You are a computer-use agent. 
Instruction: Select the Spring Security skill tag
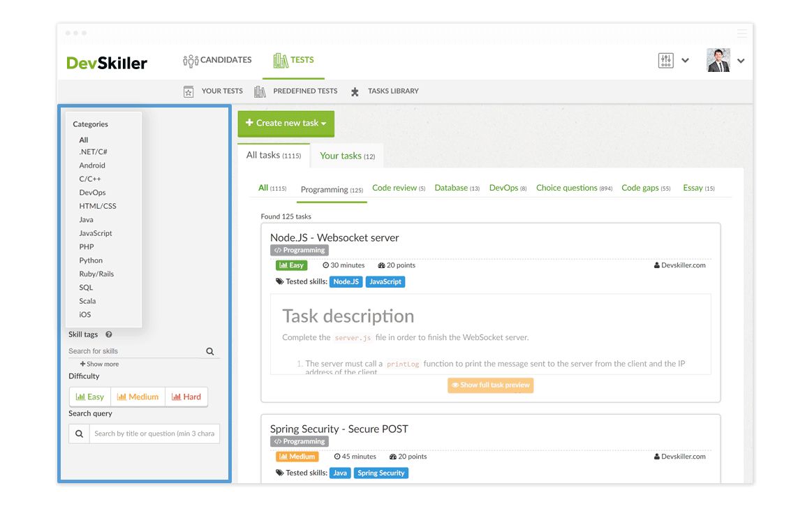[x=381, y=473]
